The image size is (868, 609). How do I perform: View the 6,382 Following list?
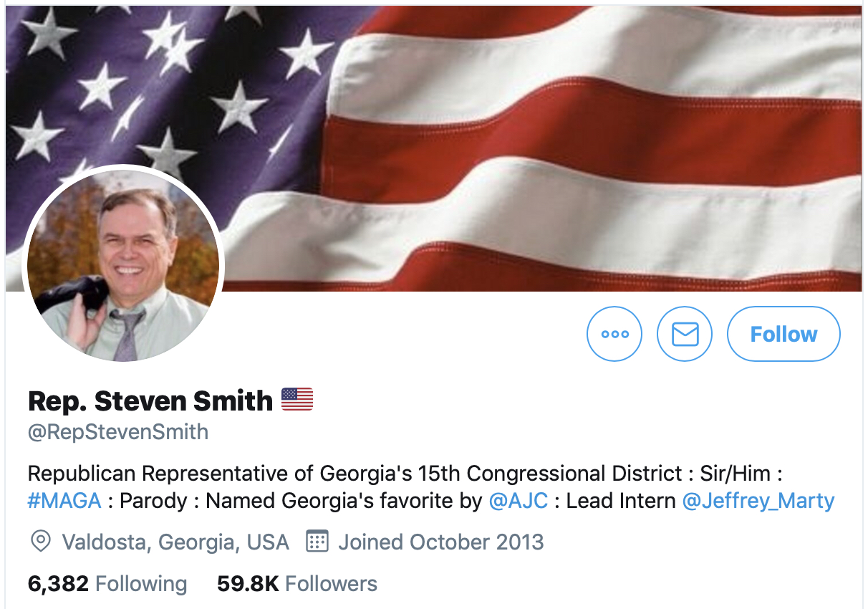tap(107, 584)
